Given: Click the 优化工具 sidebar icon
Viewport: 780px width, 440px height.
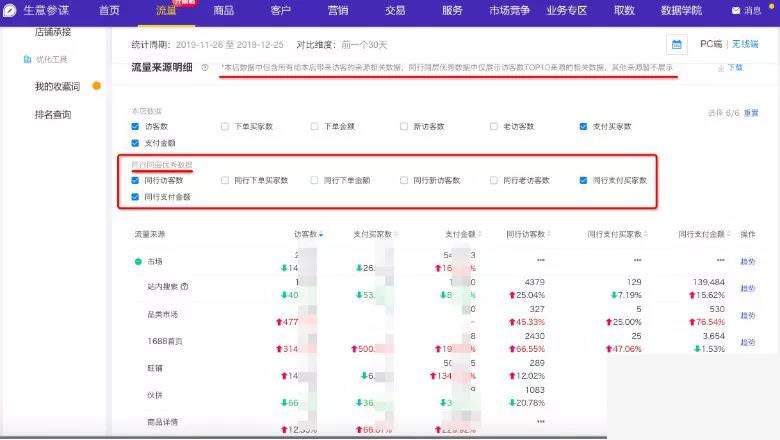Looking at the screenshot, I should pyautogui.click(x=26, y=60).
